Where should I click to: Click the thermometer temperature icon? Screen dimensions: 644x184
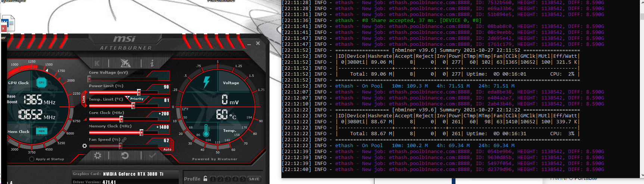point(206,131)
